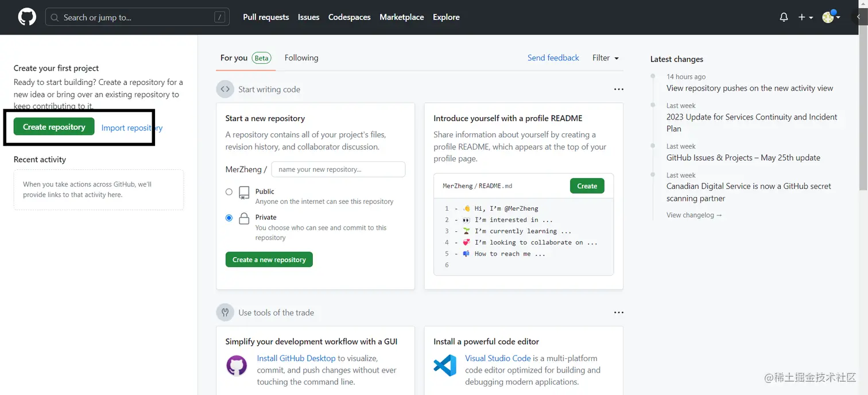The height and width of the screenshot is (395, 868).
Task: Open Marketplace
Action: tap(401, 17)
